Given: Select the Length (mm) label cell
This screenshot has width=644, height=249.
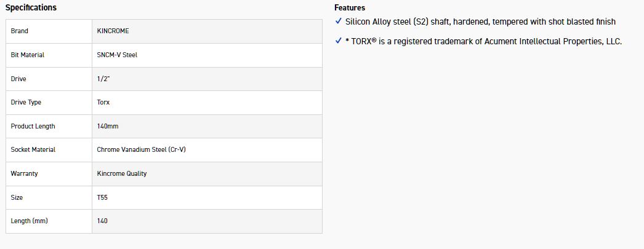Looking at the screenshot, I should click(x=29, y=221).
